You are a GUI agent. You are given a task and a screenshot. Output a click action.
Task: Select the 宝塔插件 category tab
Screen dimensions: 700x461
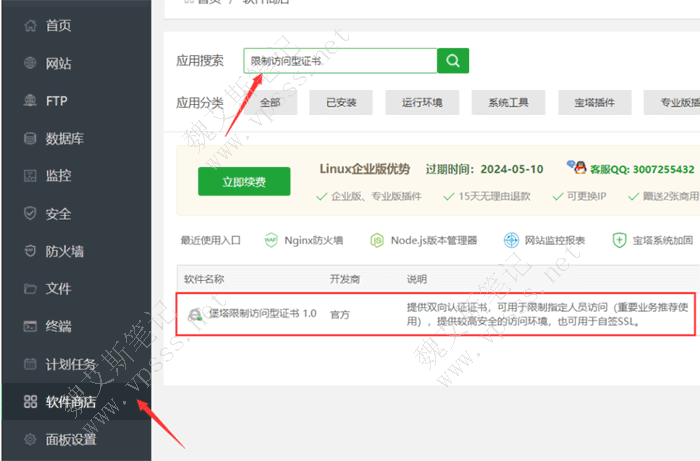[595, 103]
